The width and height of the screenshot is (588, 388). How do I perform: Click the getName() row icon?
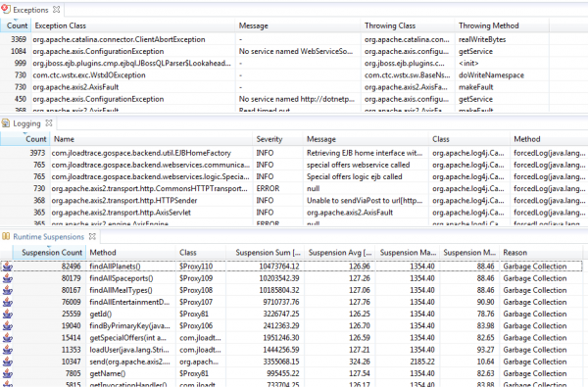pyautogui.click(x=7, y=373)
